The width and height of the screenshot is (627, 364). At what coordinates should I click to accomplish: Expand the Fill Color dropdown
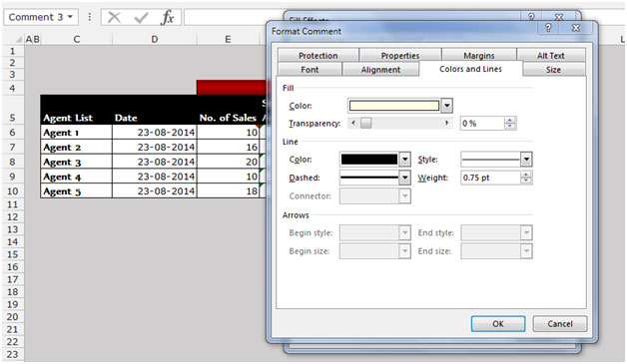pyautogui.click(x=446, y=106)
